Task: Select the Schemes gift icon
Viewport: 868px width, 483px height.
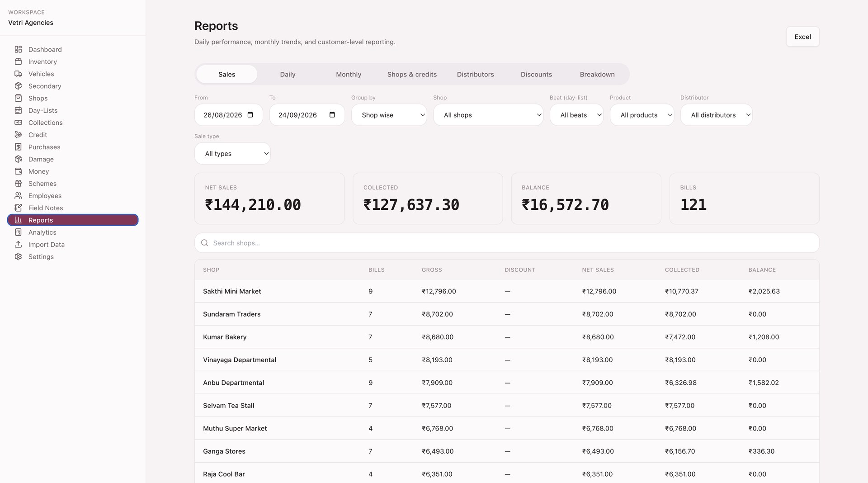Action: tap(18, 184)
